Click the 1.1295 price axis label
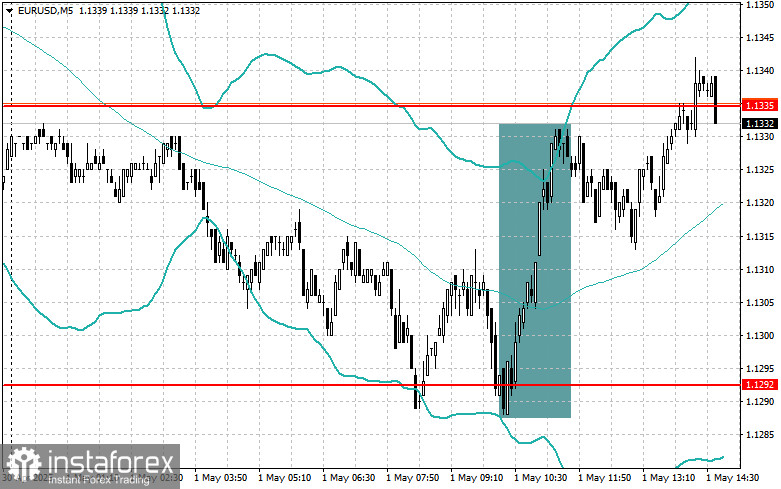Image resolution: width=781 pixels, height=489 pixels. (760, 368)
